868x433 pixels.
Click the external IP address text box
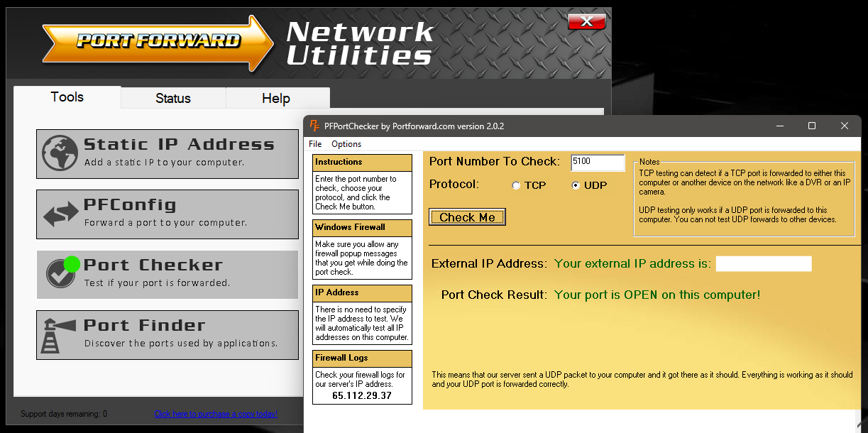point(764,264)
